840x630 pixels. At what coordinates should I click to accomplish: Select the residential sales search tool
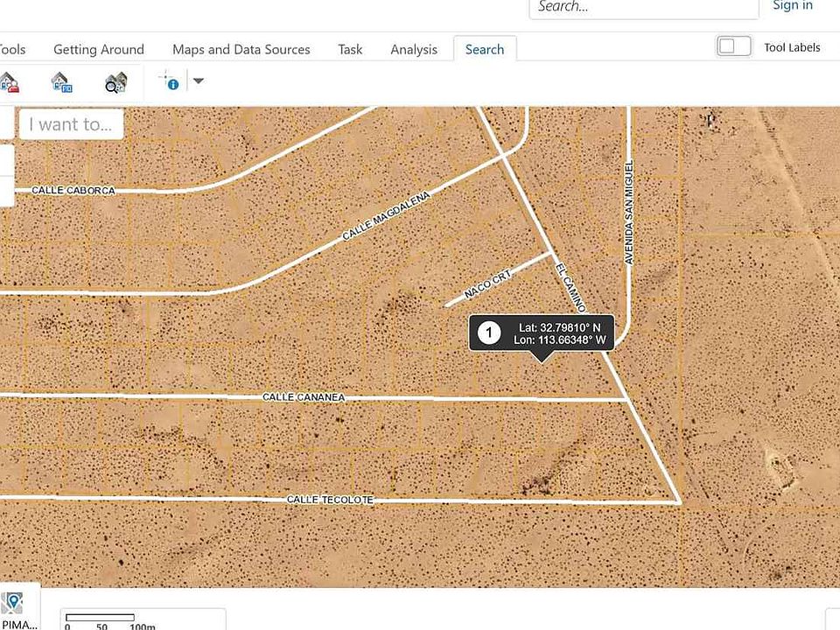10,81
